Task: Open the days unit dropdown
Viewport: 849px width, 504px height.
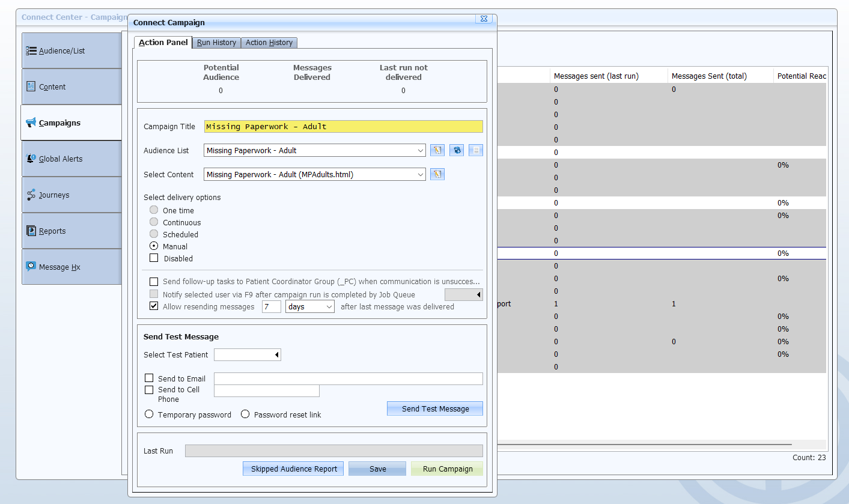Action: click(329, 307)
